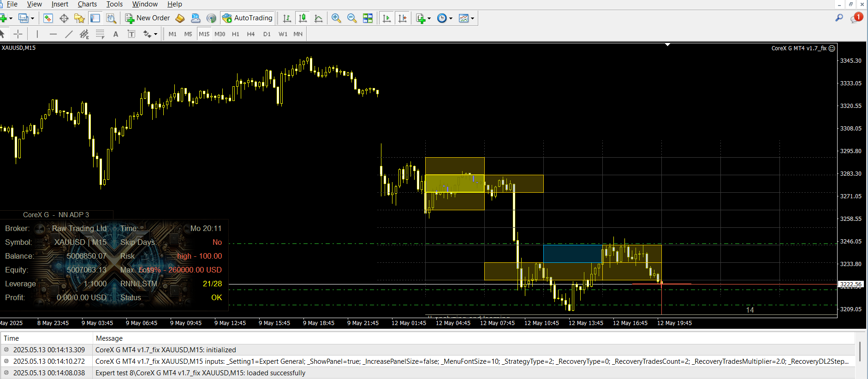This screenshot has width=868, height=379.
Task: Select log row 'loaded successfully'
Action: point(428,373)
